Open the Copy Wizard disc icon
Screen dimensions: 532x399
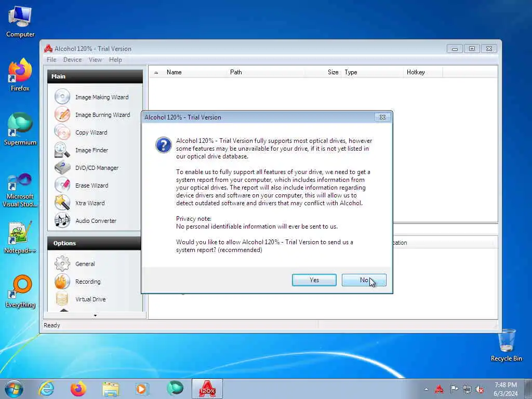(x=62, y=132)
